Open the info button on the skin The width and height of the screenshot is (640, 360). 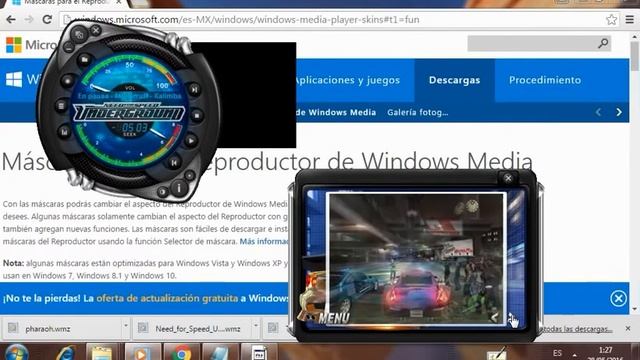178,188
